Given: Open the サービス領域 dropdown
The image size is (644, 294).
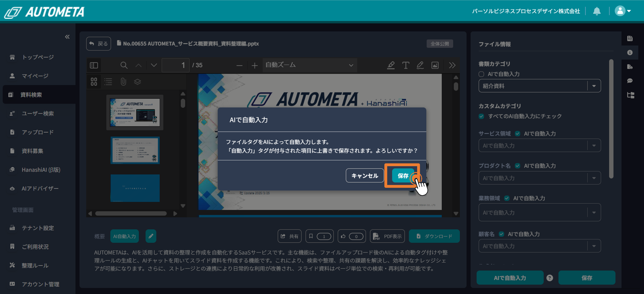Looking at the screenshot, I should 539,146.
